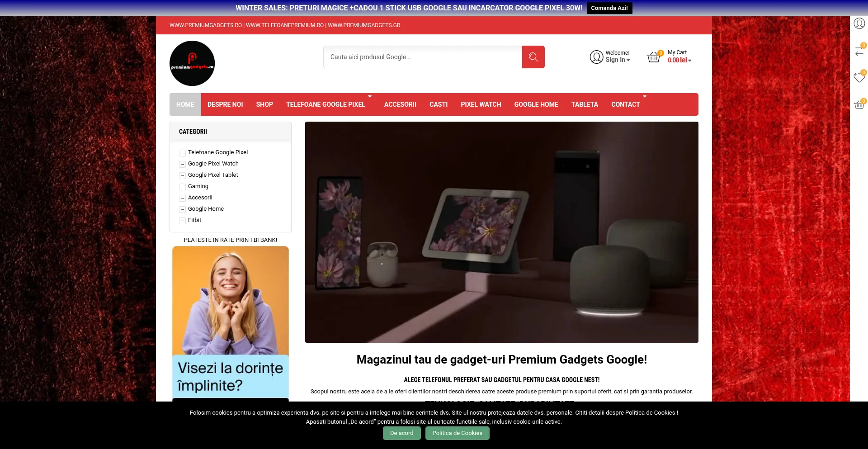Click the compare arrows icon in sidebar
868x449 pixels.
tap(859, 53)
